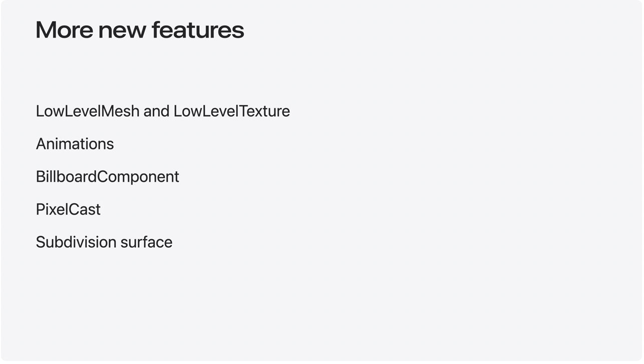Select the PixelCast list entry
The width and height of the screenshot is (644, 364).
point(68,209)
